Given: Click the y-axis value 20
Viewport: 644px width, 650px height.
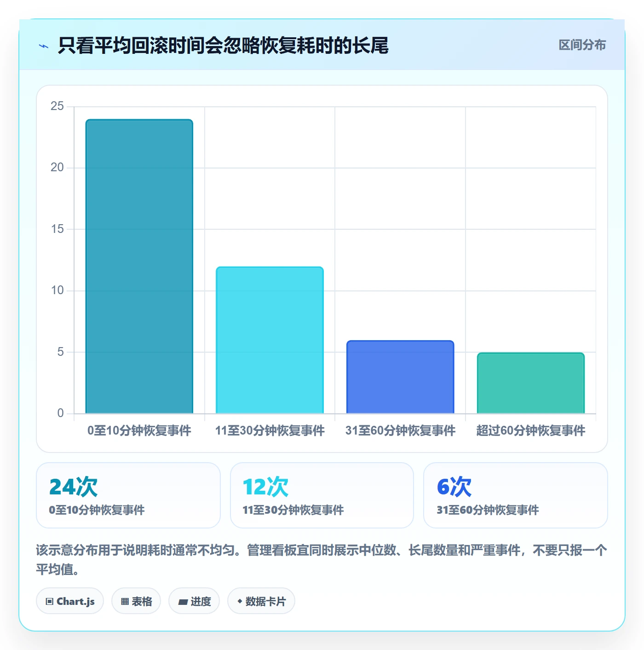Looking at the screenshot, I should click(57, 168).
